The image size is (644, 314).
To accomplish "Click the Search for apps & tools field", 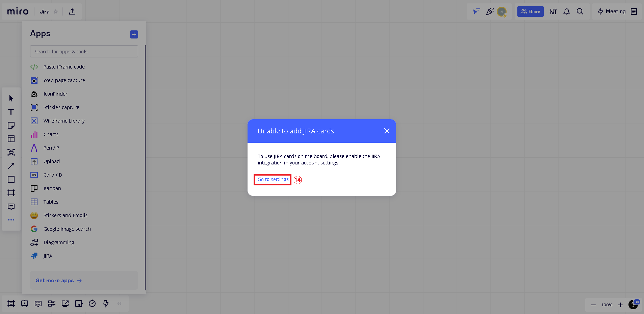I will 84,52.
